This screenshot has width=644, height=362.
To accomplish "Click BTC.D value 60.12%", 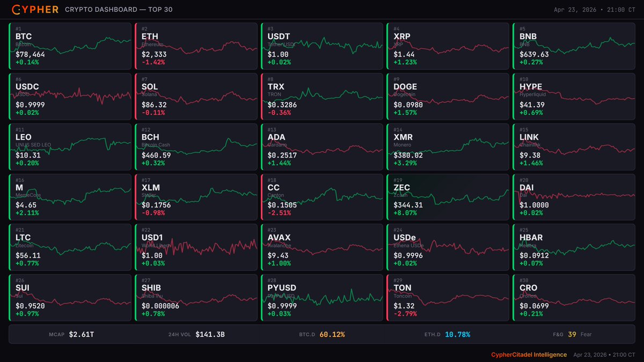I will tap(332, 335).
